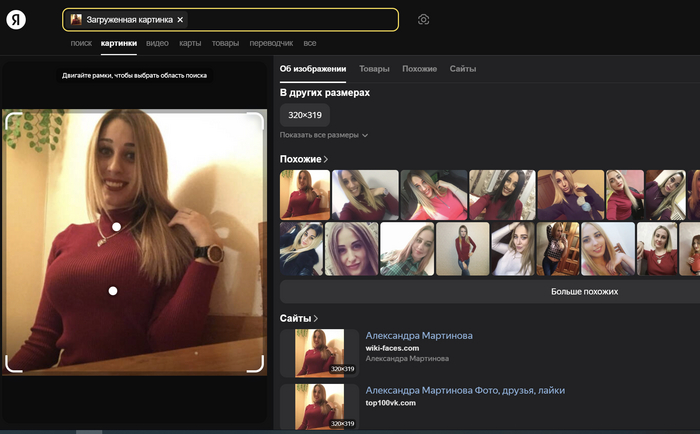The height and width of the screenshot is (434, 700).
Task: Click the small thumbnail inside the search chip
Action: 76,20
